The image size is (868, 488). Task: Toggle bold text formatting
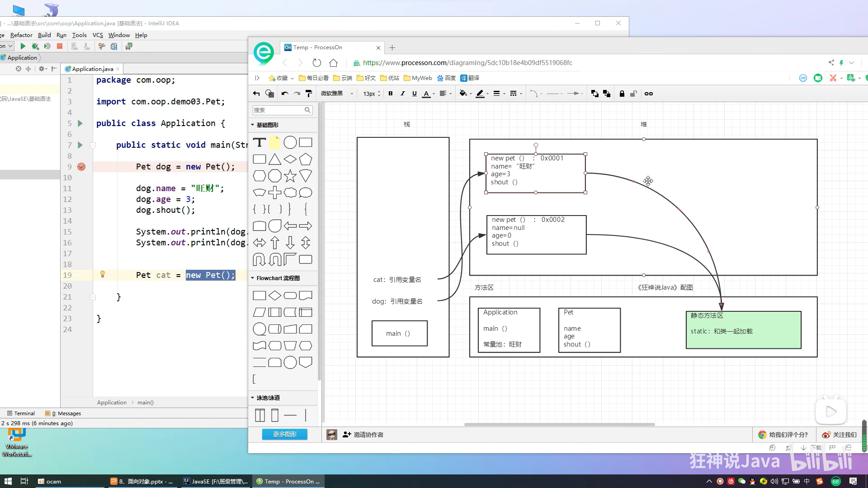[x=391, y=94]
